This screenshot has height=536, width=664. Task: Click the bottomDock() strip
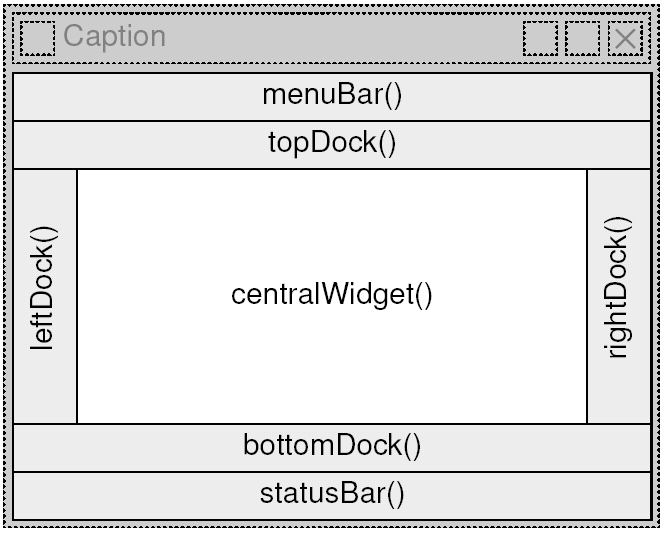coord(332,448)
